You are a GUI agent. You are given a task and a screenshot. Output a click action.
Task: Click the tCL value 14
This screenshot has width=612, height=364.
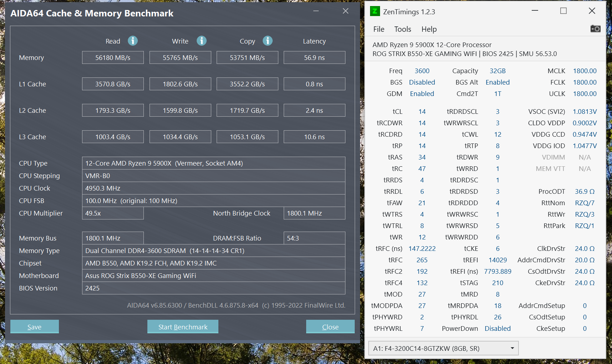tap(422, 112)
